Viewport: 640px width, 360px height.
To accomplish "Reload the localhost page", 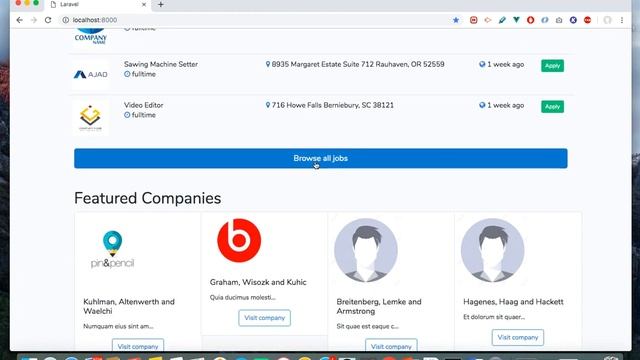I will coord(48,20).
